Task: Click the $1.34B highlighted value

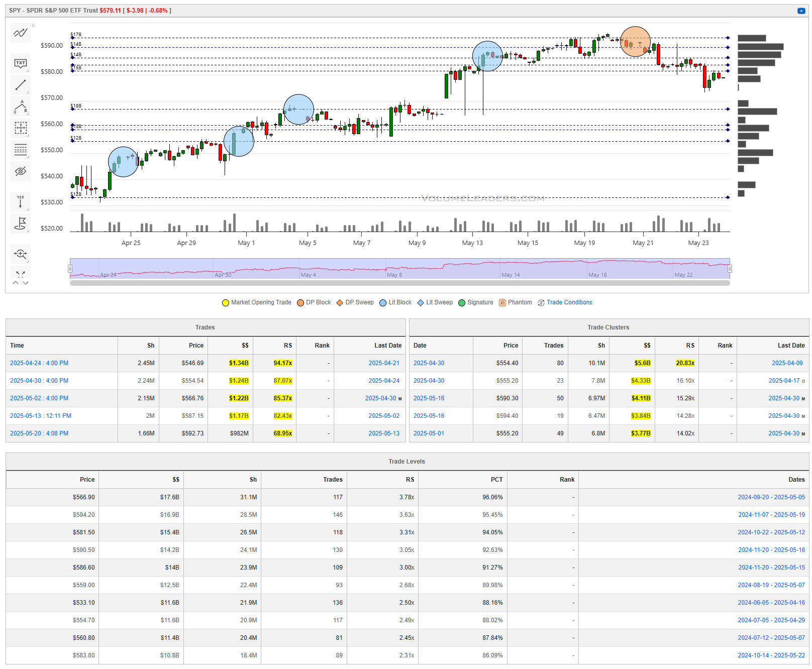Action: (x=239, y=363)
